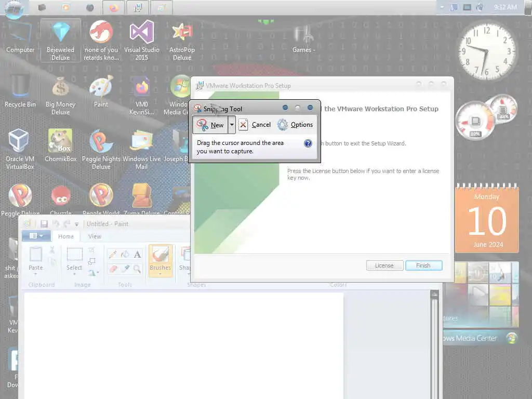Click Undo in Paint quick access toolbar

(56, 224)
